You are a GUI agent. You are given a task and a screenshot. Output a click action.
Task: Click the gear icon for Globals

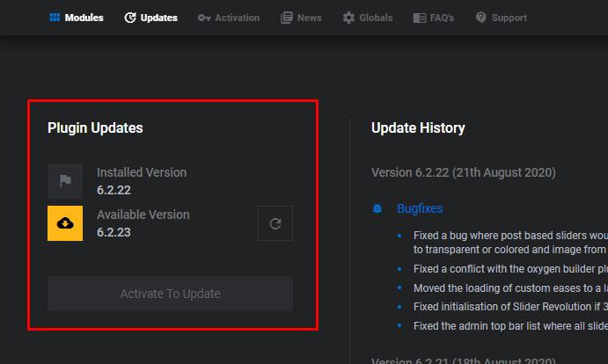click(348, 18)
